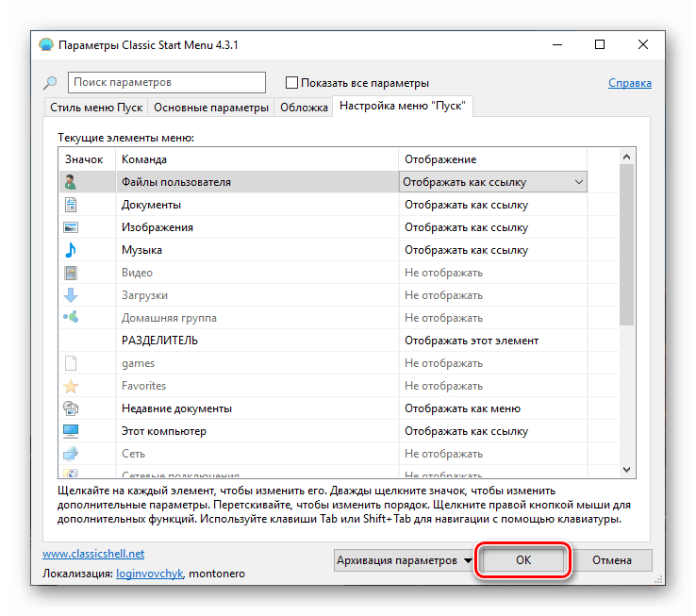Select the Музыка command name
Image resolution: width=696 pixels, height=616 pixels.
tap(141, 250)
